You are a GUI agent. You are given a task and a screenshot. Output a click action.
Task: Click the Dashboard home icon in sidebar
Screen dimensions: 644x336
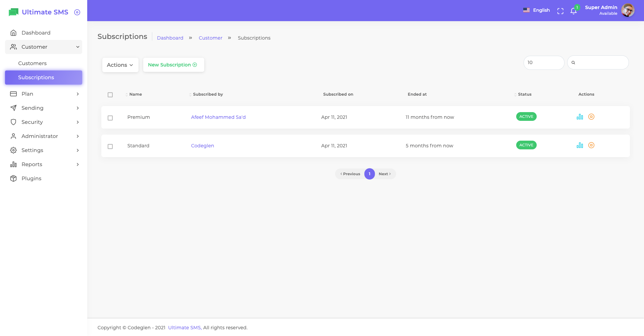point(13,33)
